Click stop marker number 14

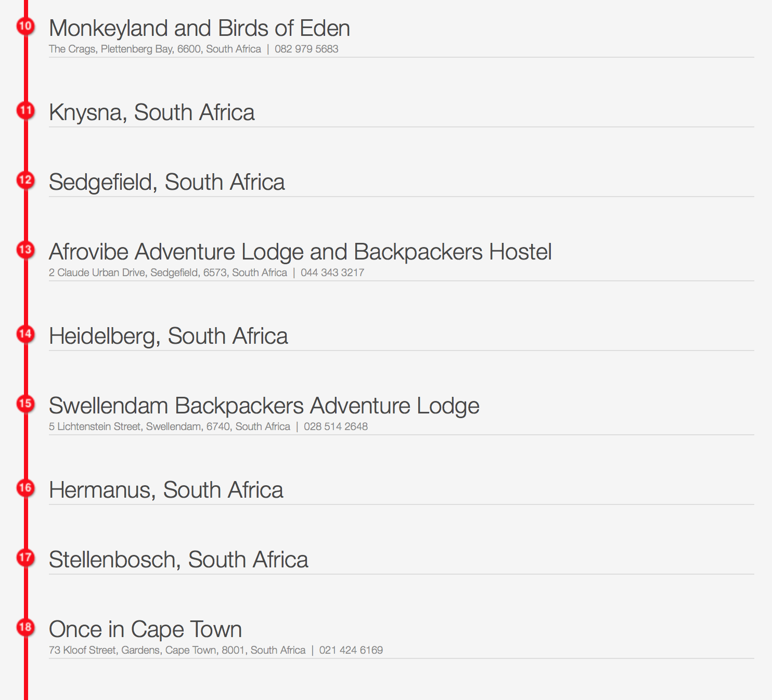tap(25, 334)
